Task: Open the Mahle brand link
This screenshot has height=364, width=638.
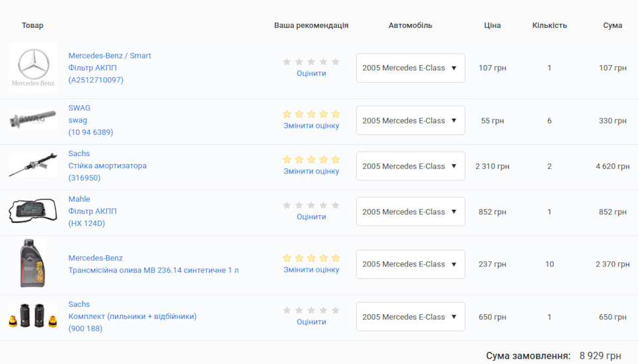Action: click(79, 199)
